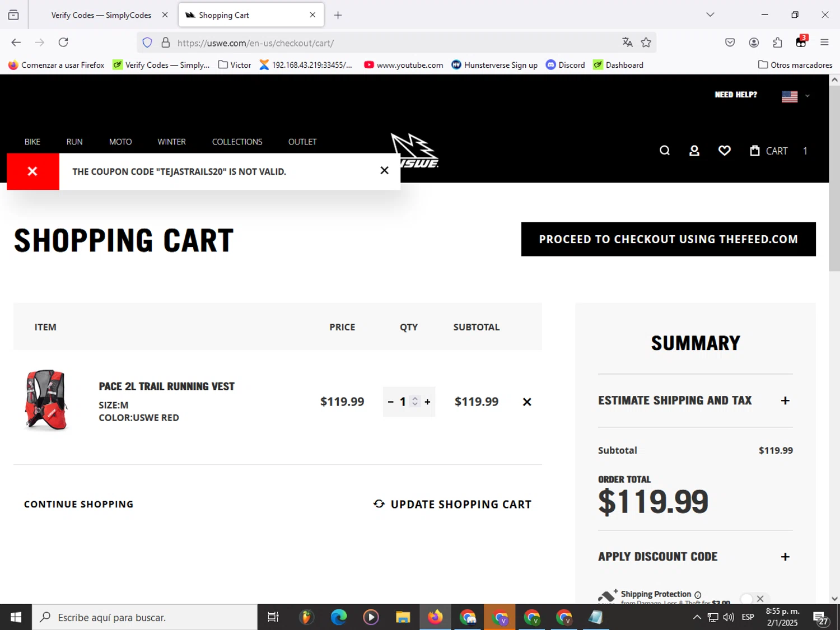The width and height of the screenshot is (840, 630).
Task: Show tracking protection shield info
Action: (x=147, y=43)
